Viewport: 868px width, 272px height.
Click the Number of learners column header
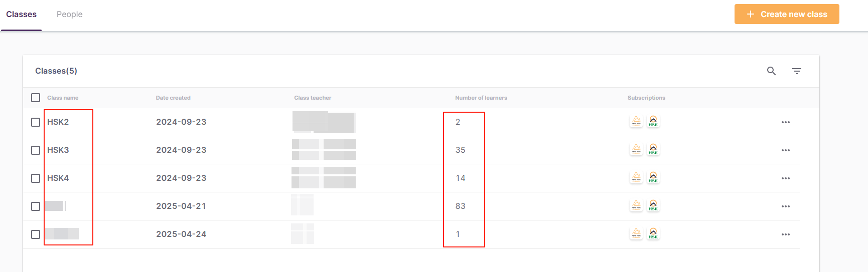click(x=481, y=98)
